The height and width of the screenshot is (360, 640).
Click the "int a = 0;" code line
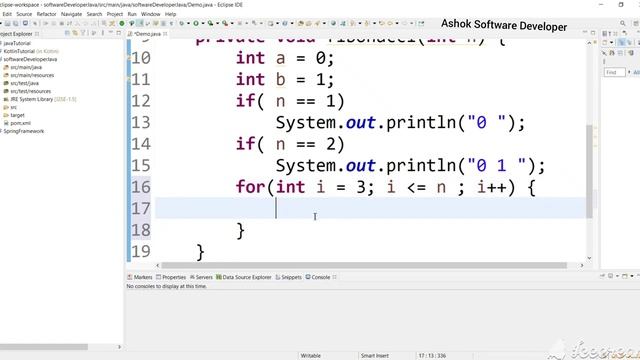pyautogui.click(x=285, y=58)
